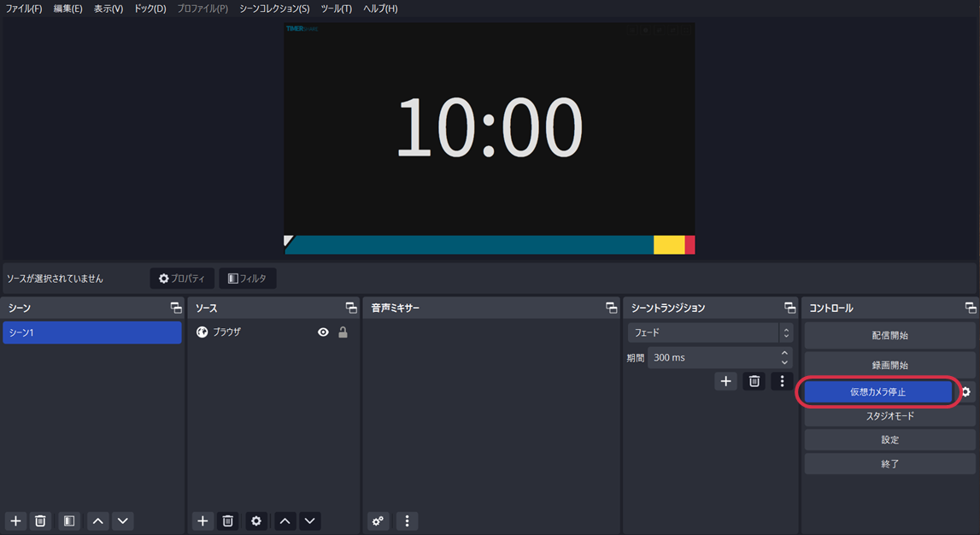The width and height of the screenshot is (980, 535).
Task: Select シーン1 in the scene list
Action: 91,332
